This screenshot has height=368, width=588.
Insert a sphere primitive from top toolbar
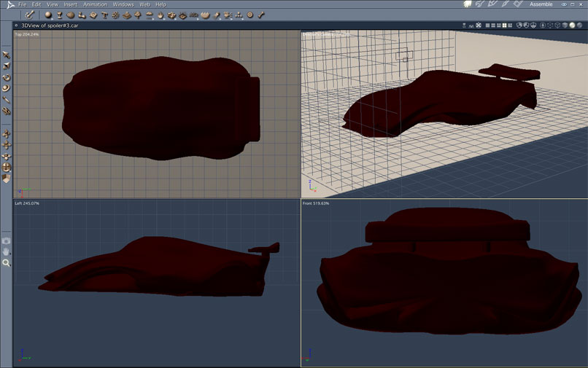click(48, 15)
